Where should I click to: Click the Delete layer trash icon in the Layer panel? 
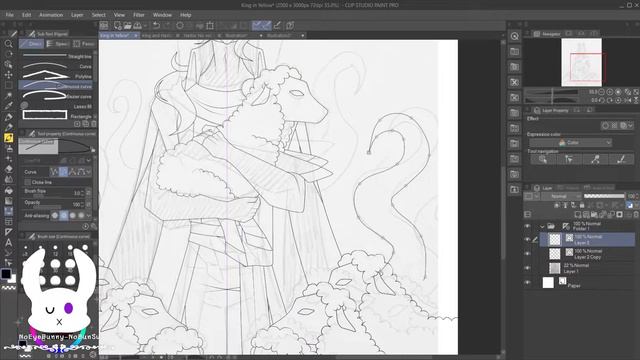[636, 214]
